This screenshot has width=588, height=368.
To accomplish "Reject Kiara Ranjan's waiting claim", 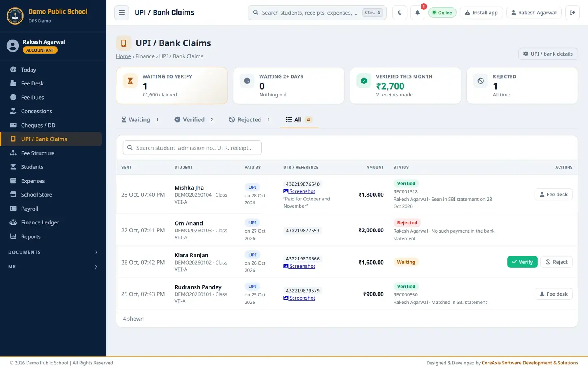I will 557,262.
